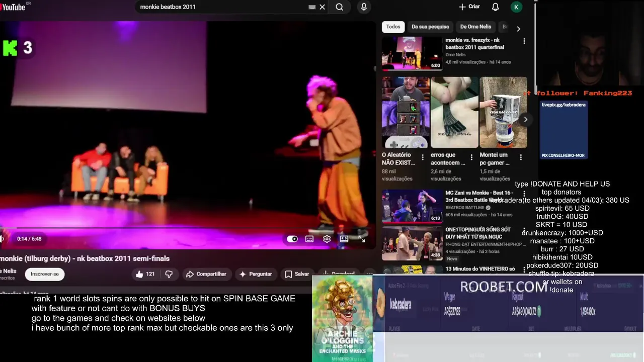The width and height of the screenshot is (644, 362).
Task: Click the 'manatee : 100+USD' donor line
Action: tap(562, 241)
